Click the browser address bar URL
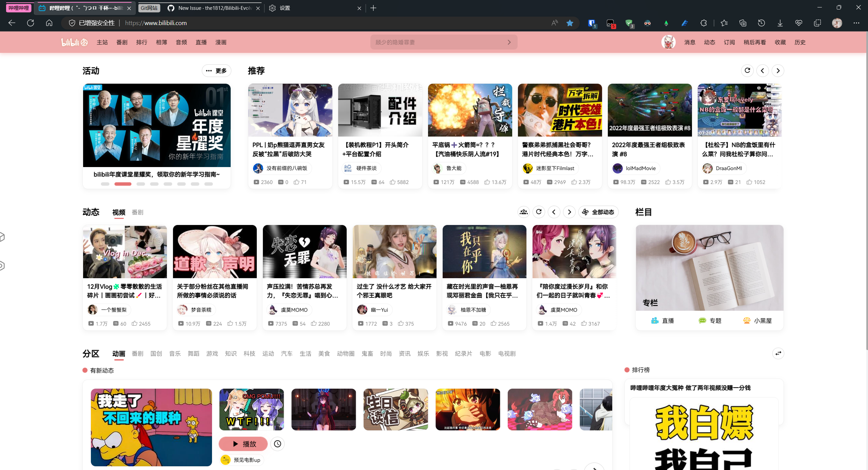 (x=156, y=23)
